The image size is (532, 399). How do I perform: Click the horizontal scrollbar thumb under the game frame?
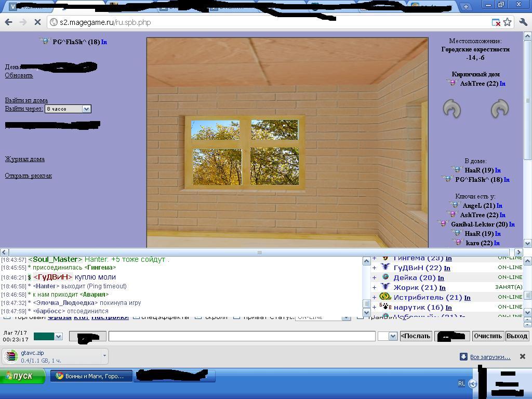259,252
